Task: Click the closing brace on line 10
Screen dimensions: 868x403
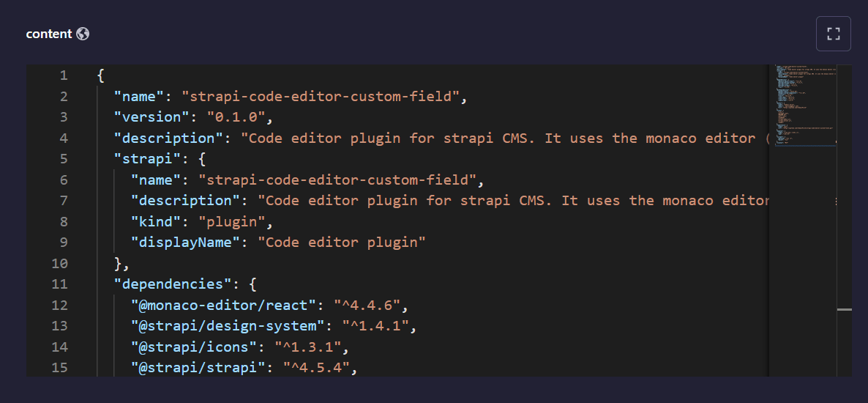Action: point(117,263)
